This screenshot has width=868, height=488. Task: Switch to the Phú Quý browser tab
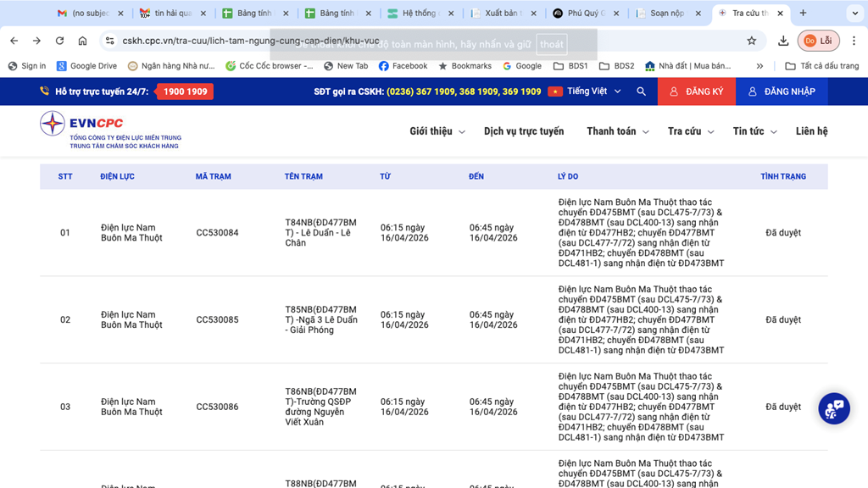(x=581, y=14)
